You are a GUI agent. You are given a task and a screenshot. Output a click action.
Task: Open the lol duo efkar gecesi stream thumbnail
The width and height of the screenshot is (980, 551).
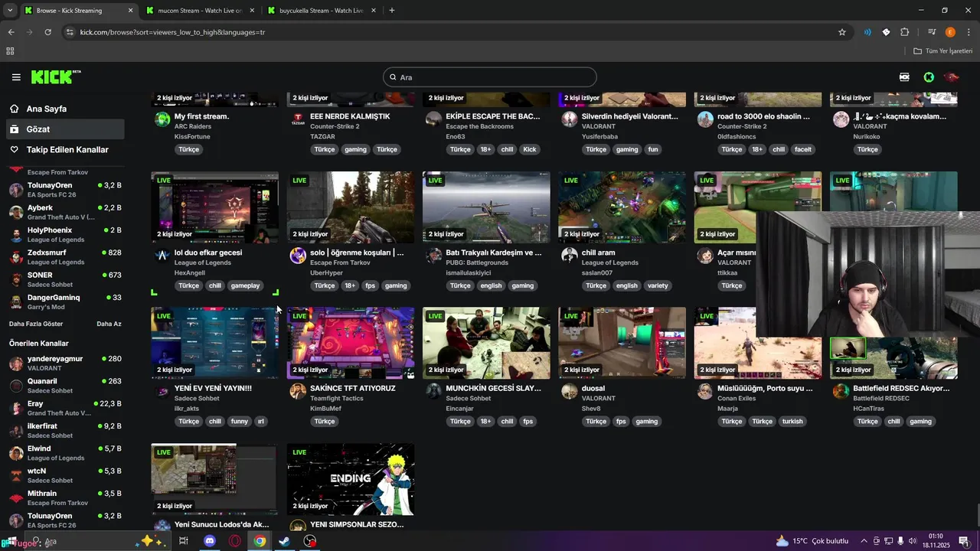[214, 207]
